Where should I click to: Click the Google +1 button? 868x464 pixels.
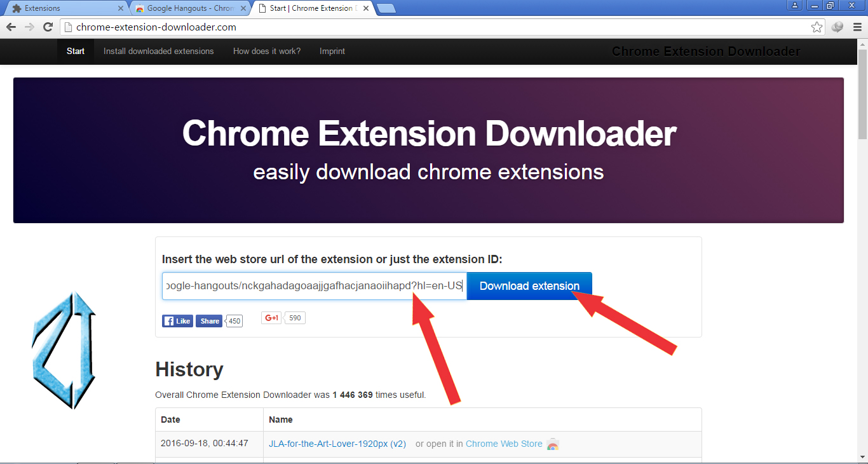[270, 317]
